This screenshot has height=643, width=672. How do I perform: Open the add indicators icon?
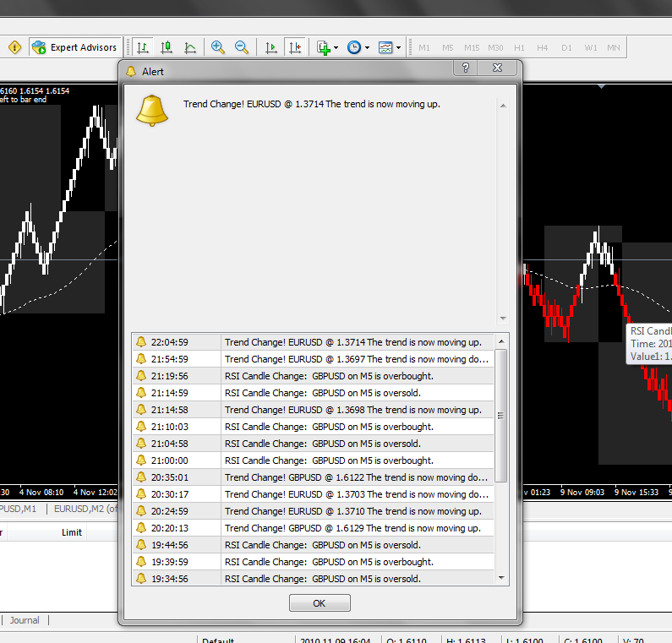[x=324, y=47]
